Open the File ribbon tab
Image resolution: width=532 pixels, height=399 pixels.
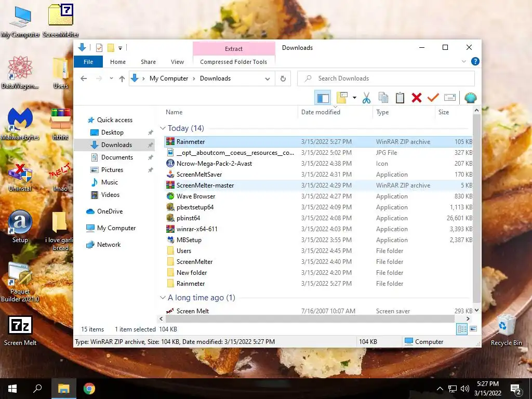[x=88, y=62]
